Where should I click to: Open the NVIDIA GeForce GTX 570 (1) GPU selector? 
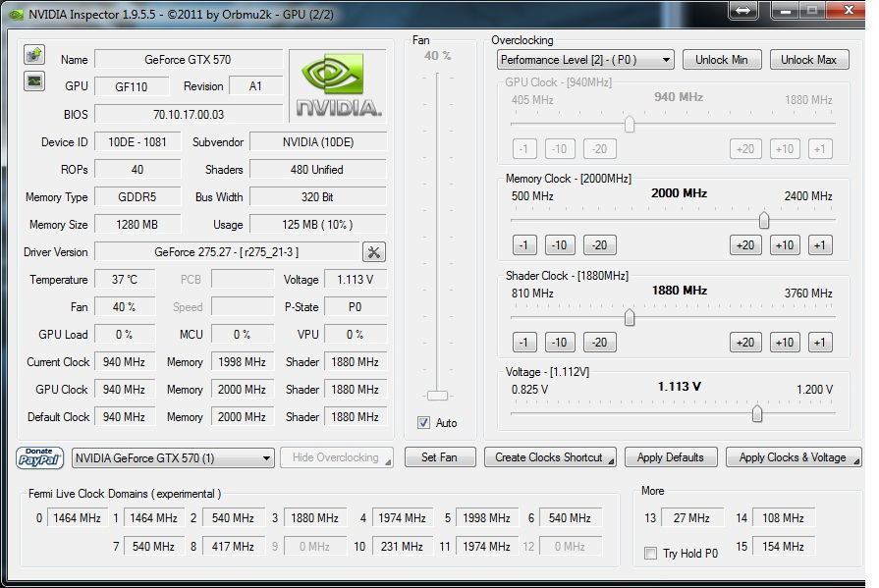pos(173,458)
